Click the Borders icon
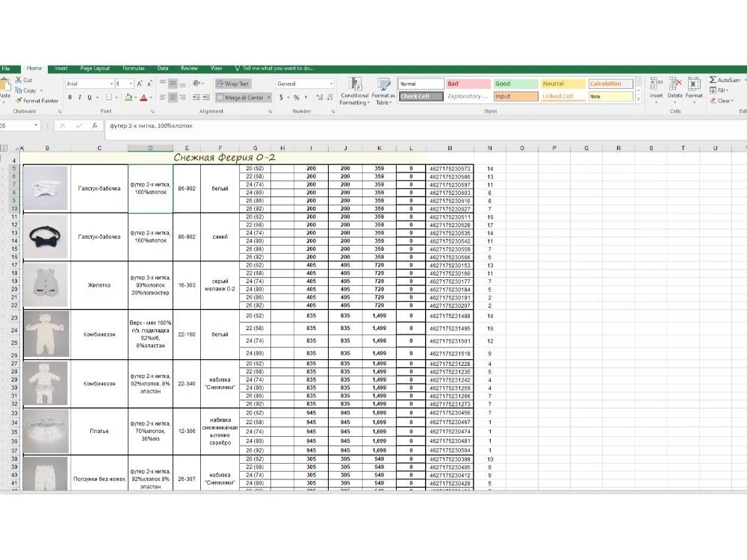This screenshot has width=747, height=560. 108,97
